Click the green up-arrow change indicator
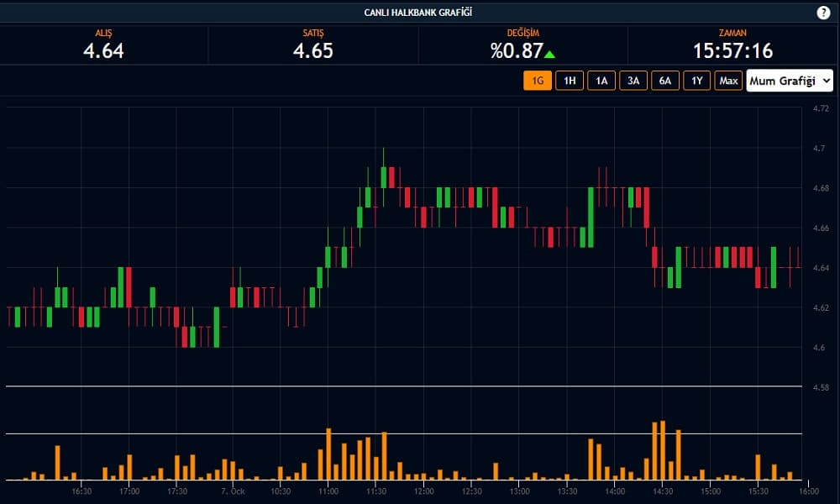The height and width of the screenshot is (504, 840). pyautogui.click(x=549, y=54)
